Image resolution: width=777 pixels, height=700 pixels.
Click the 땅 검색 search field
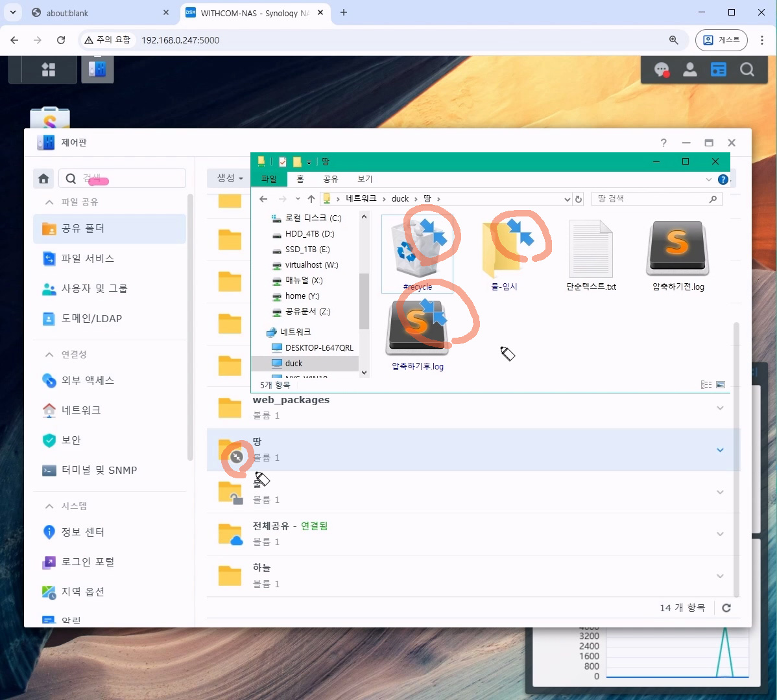(x=652, y=199)
